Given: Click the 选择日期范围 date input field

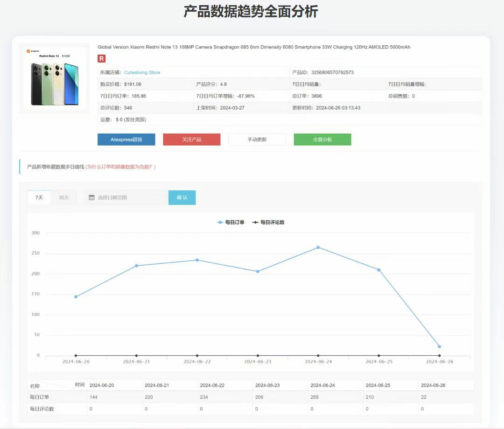Looking at the screenshot, I should click(126, 197).
